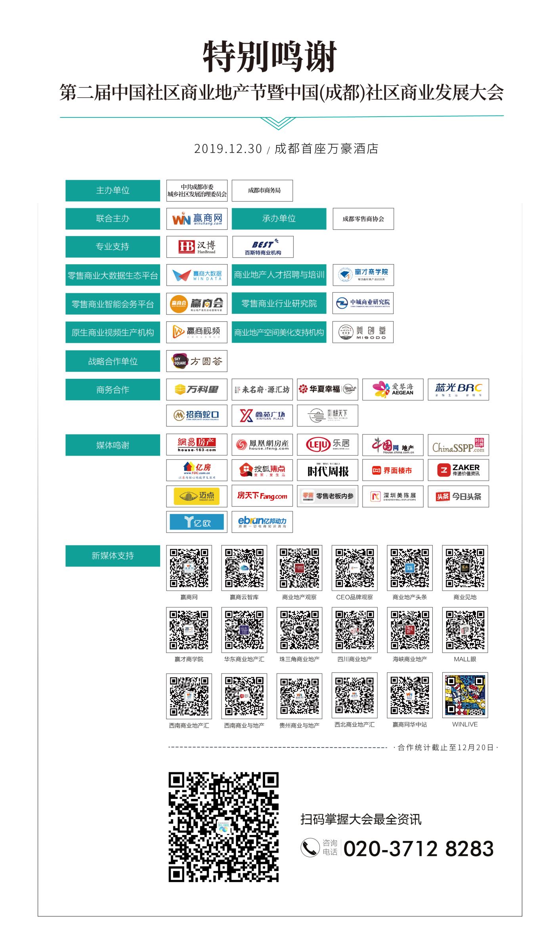Click the 主办单位 label
Viewport: 560px width, 952px height.
pos(113,191)
